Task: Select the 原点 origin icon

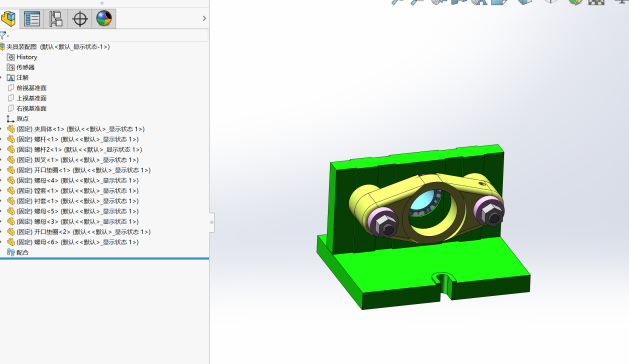Action: (11, 119)
